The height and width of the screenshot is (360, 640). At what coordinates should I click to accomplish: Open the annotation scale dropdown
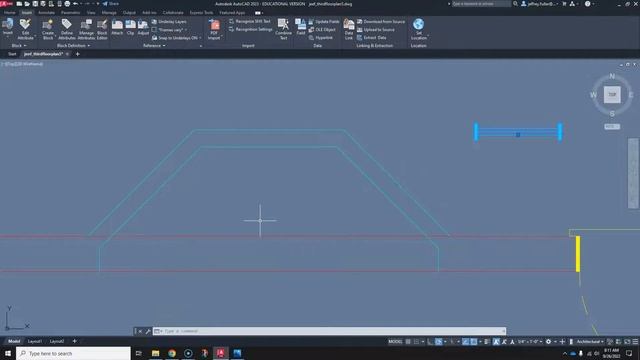coord(531,342)
